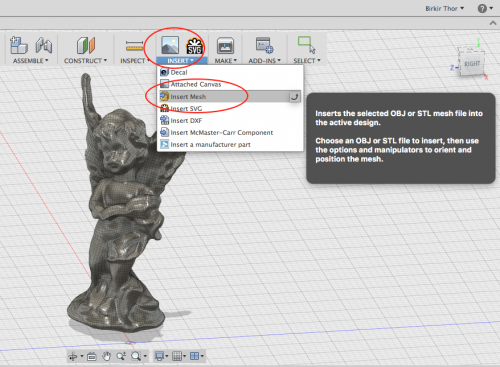Select the Zoom magnifier tool

121,356
